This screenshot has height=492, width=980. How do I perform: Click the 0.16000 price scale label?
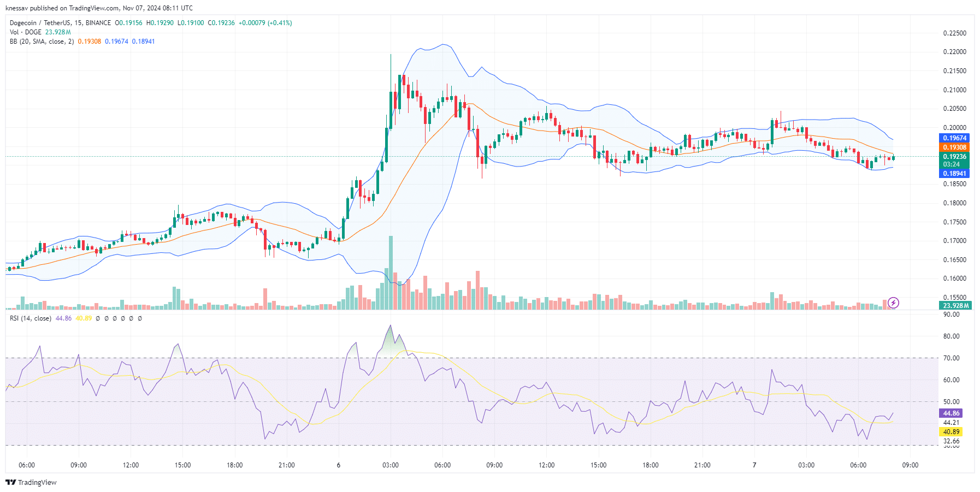click(x=955, y=278)
